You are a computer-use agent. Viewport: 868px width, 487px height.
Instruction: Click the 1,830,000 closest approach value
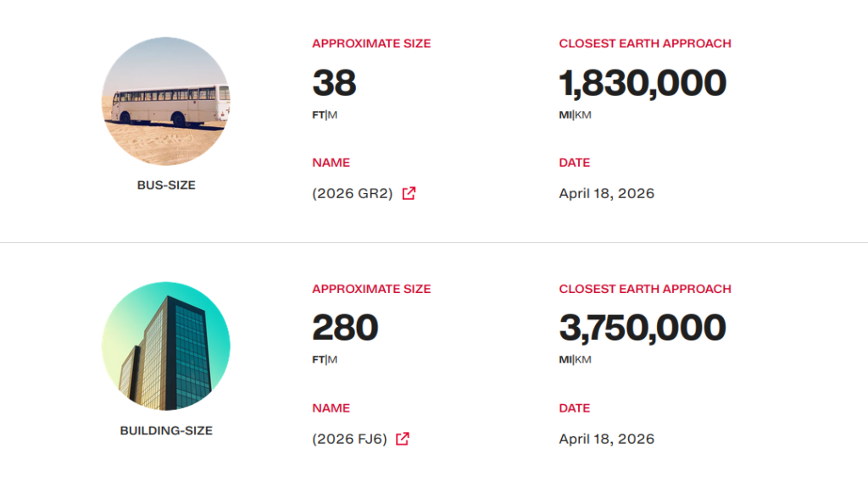643,83
